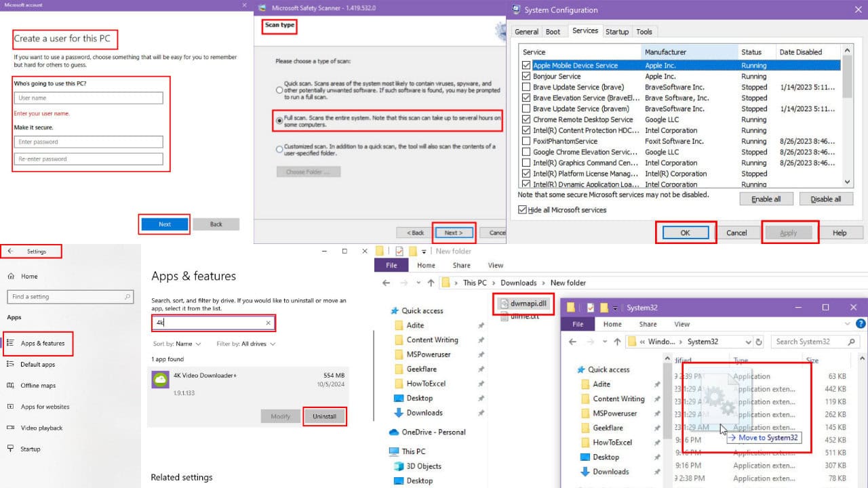Click the Apps & features list icon
The image size is (868, 488).
(x=11, y=343)
